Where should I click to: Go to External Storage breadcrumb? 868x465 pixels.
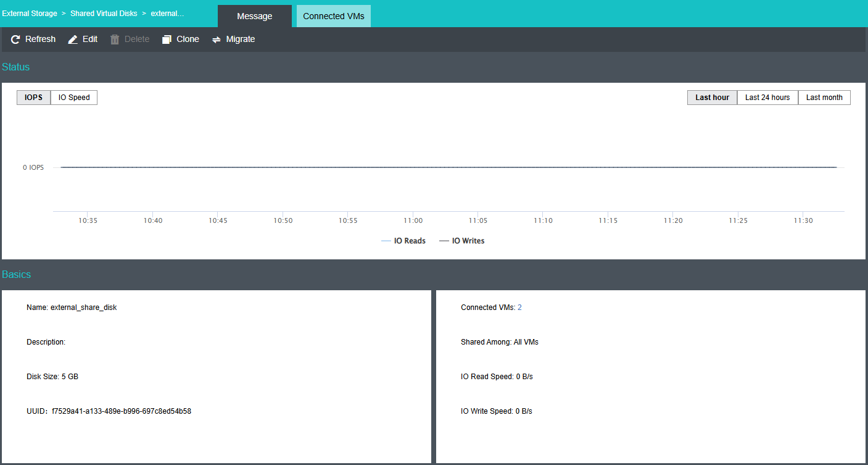(x=30, y=14)
